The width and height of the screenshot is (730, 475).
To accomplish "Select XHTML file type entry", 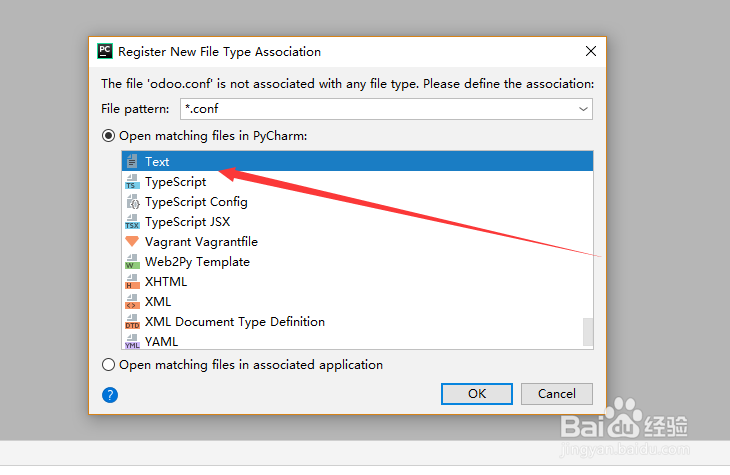I will 357,282.
